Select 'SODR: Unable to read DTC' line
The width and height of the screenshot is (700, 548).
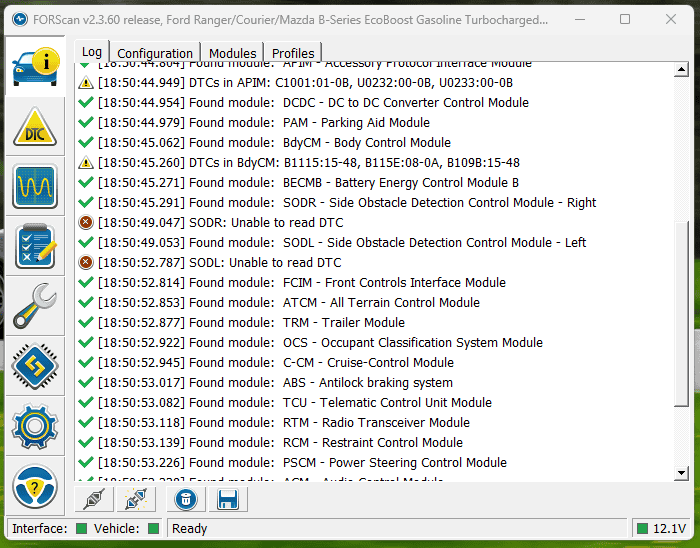tap(221, 223)
